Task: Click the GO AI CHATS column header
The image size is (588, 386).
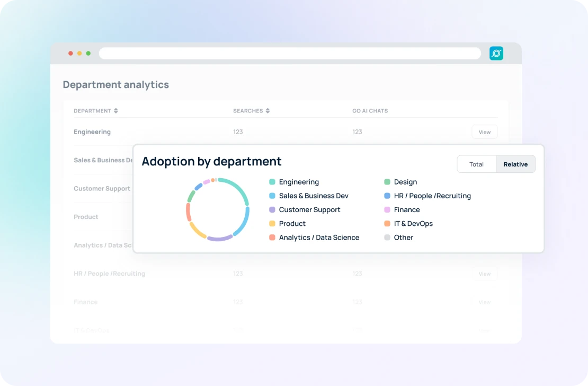Action: click(x=370, y=111)
